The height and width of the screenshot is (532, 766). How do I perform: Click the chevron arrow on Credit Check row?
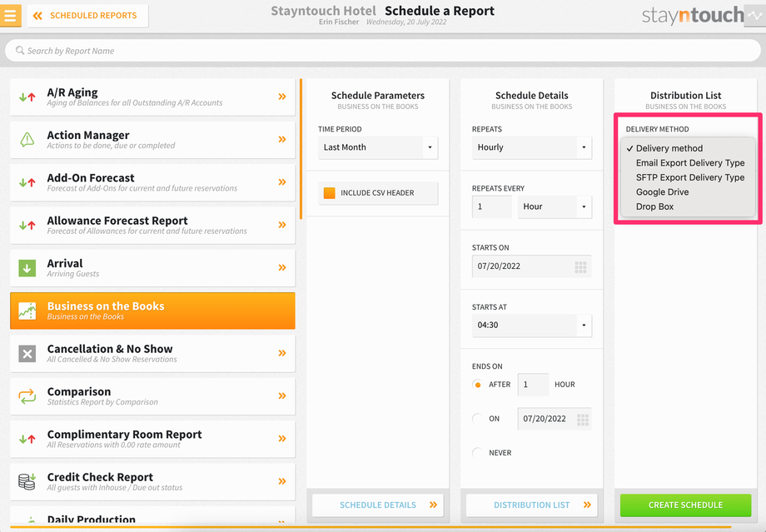pos(282,481)
